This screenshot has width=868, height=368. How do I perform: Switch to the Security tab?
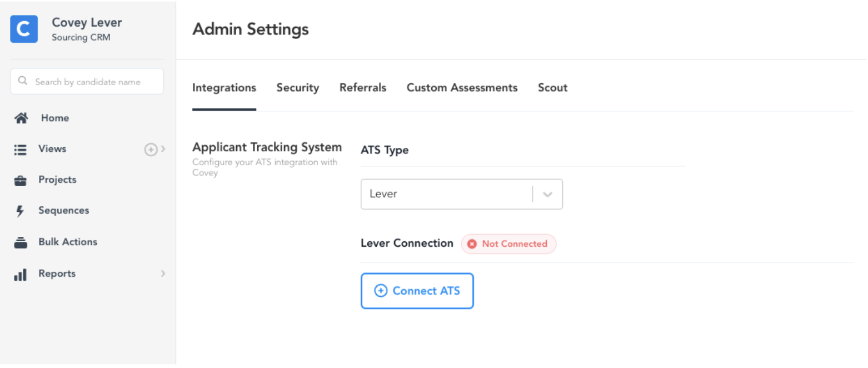298,88
